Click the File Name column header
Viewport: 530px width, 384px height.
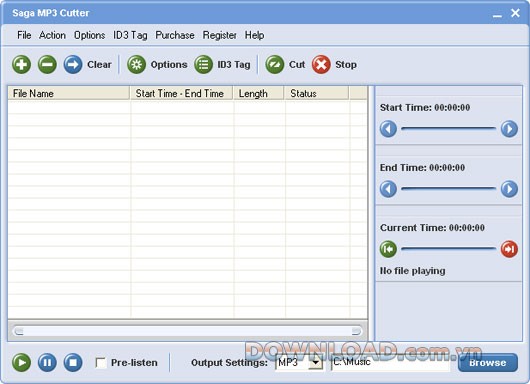[x=69, y=93]
